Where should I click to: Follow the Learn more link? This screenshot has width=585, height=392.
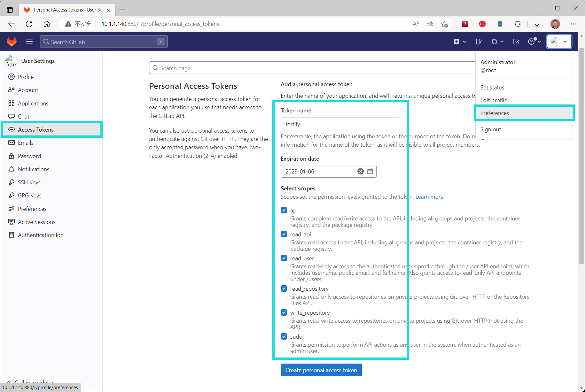(430, 197)
